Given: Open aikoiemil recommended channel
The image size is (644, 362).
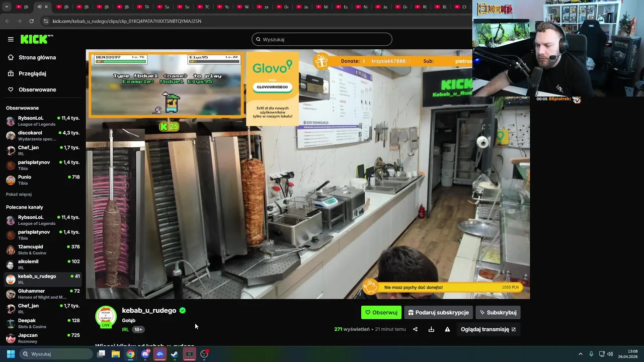Looking at the screenshot, I should (43, 264).
